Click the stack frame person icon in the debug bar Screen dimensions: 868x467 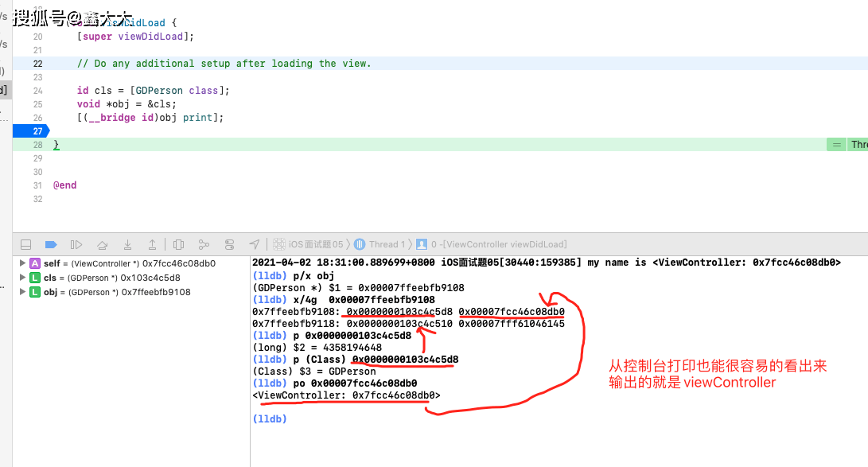(421, 244)
